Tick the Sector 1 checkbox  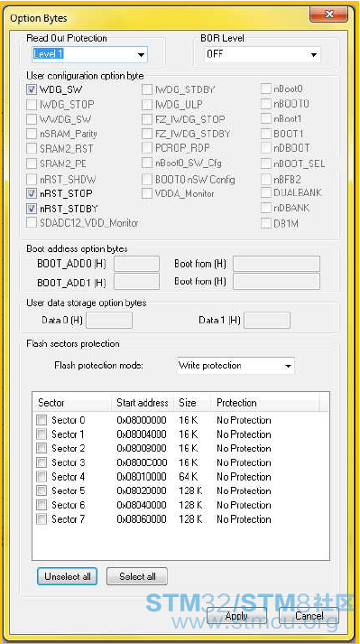pos(42,434)
